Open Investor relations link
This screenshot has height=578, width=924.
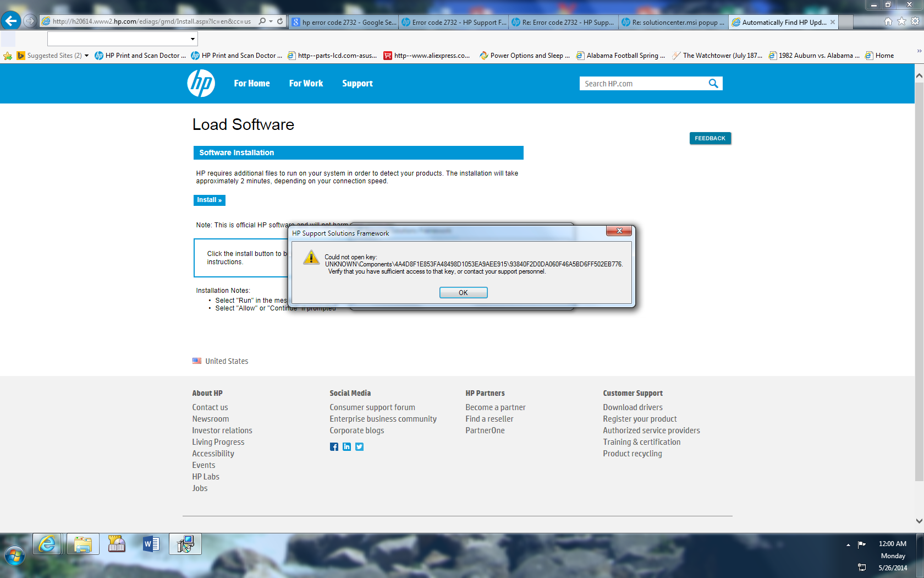[222, 430]
